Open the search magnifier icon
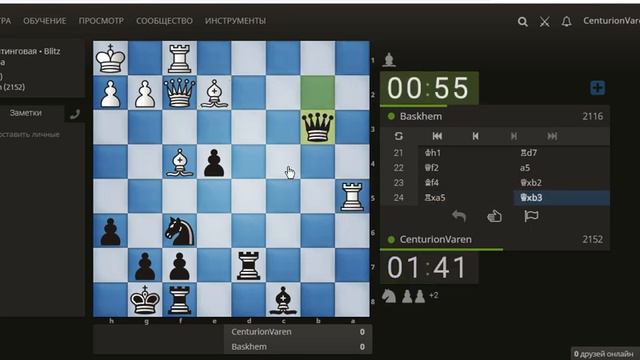The image size is (640, 360). point(522,22)
